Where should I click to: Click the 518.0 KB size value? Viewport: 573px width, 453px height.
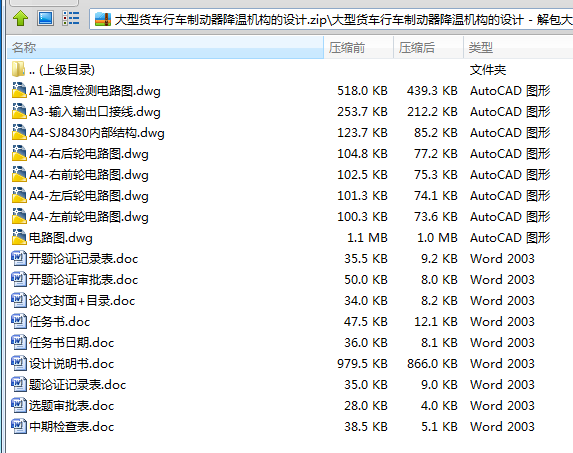click(362, 91)
